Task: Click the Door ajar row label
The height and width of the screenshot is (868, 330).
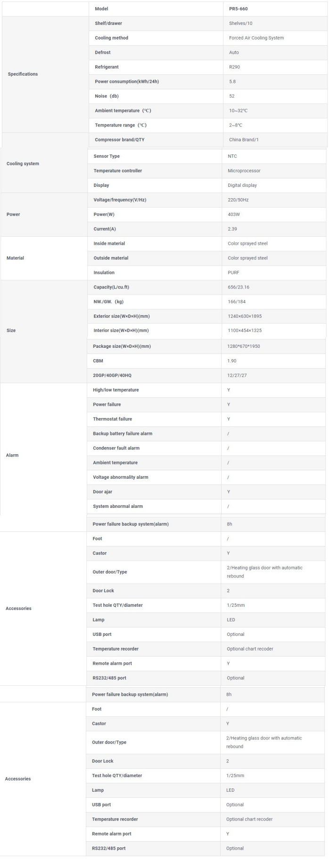Action: coord(102,492)
